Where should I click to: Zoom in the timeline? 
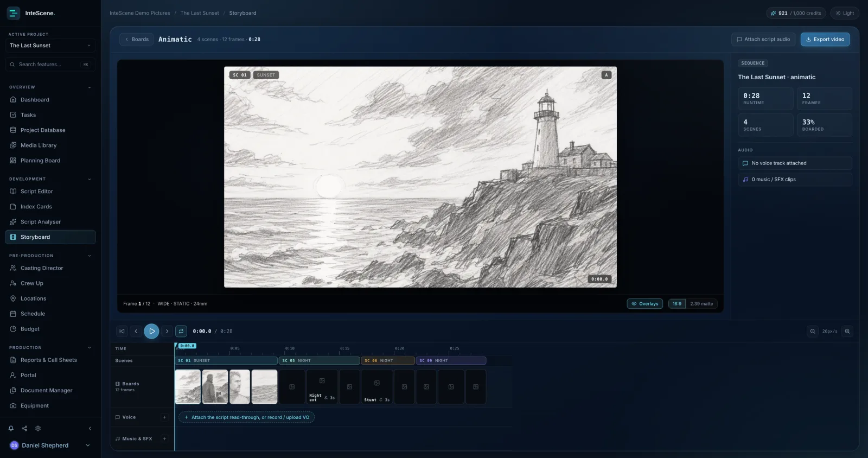tap(847, 331)
